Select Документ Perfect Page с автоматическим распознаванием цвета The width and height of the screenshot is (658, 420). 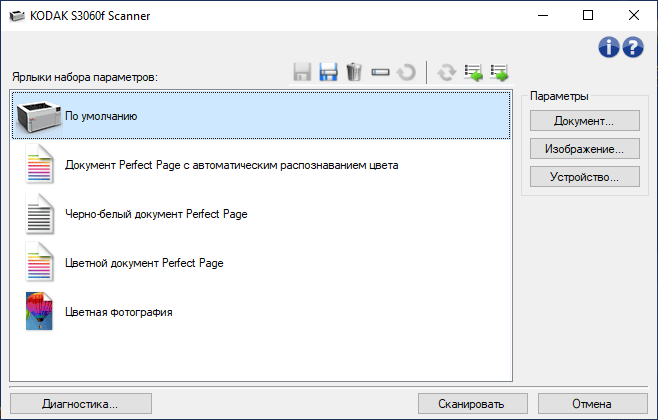(x=261, y=164)
